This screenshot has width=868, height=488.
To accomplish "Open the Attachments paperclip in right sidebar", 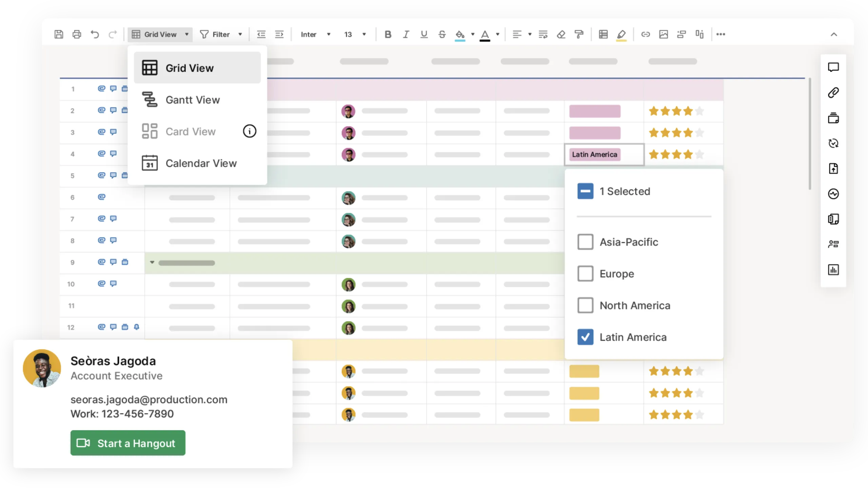I will (833, 93).
